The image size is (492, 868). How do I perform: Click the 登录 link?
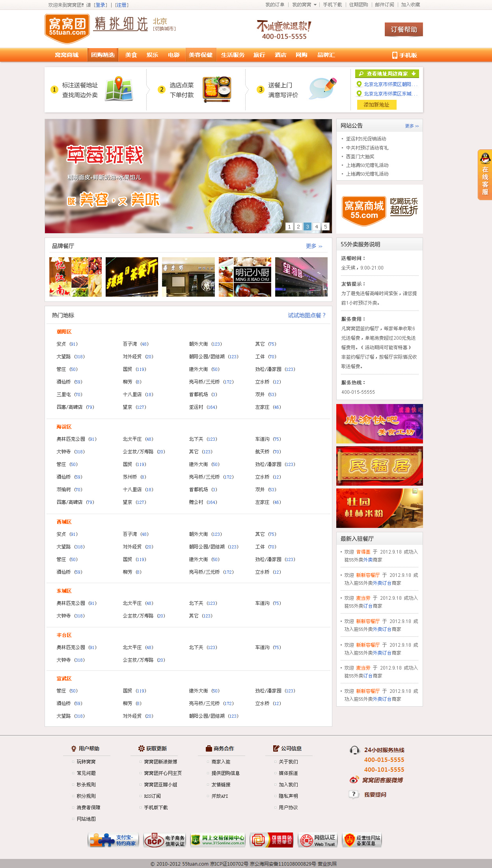[x=101, y=5]
